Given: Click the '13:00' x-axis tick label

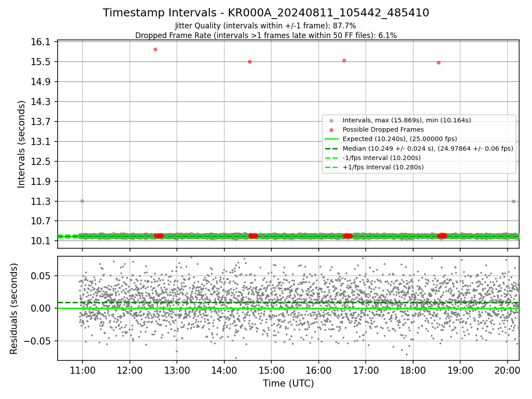Looking at the screenshot, I should click(x=177, y=370).
